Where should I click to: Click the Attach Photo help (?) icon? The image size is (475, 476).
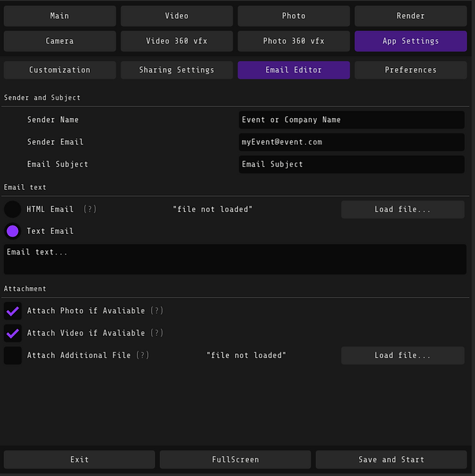[x=157, y=310]
